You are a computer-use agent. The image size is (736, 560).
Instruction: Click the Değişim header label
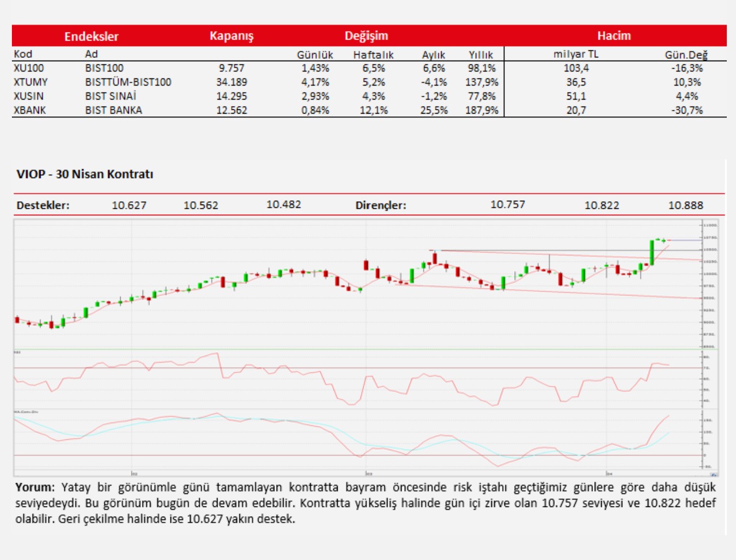(366, 36)
